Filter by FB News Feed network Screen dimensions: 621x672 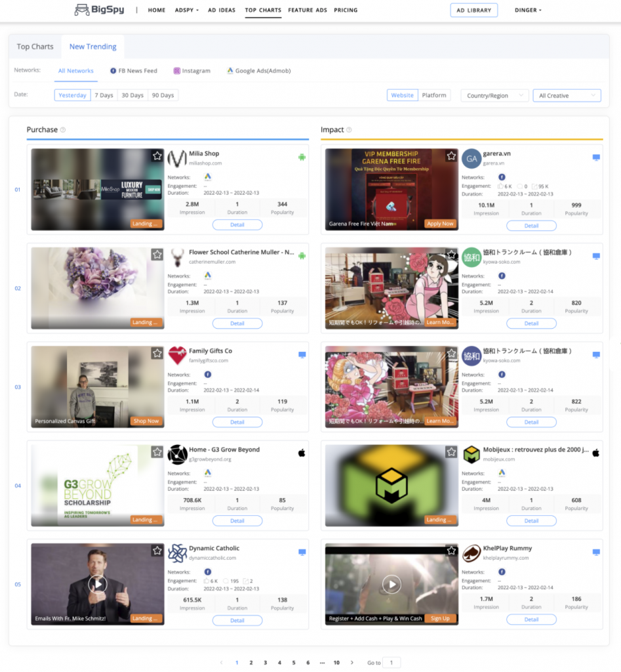point(134,71)
